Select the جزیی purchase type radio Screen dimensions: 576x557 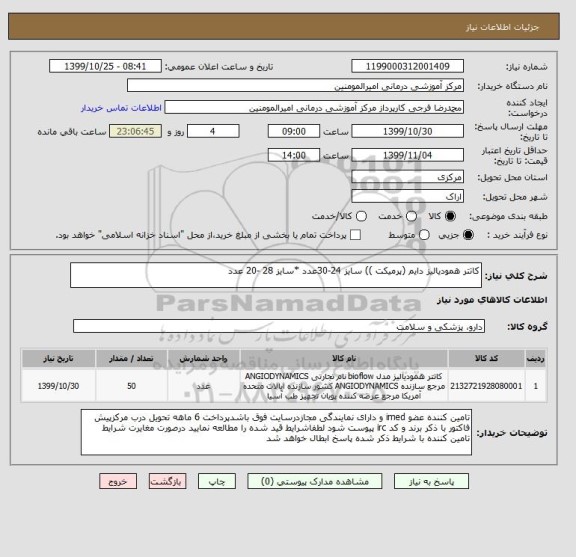(x=468, y=235)
